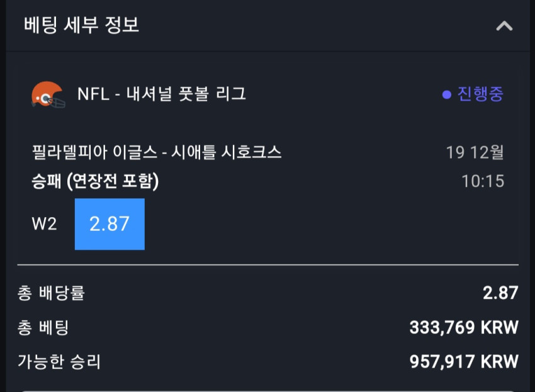This screenshot has width=535, height=392.
Task: Click the 19 12월 match date
Action: (x=475, y=152)
